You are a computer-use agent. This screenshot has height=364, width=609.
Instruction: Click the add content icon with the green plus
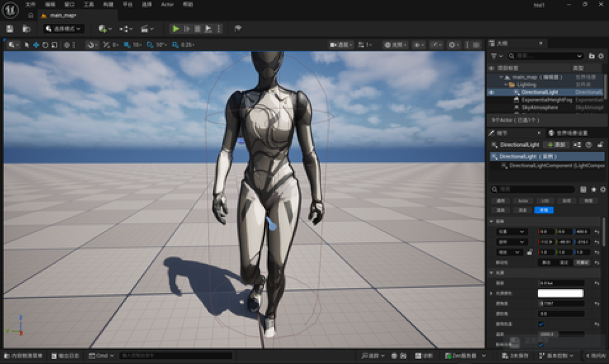coord(105,29)
